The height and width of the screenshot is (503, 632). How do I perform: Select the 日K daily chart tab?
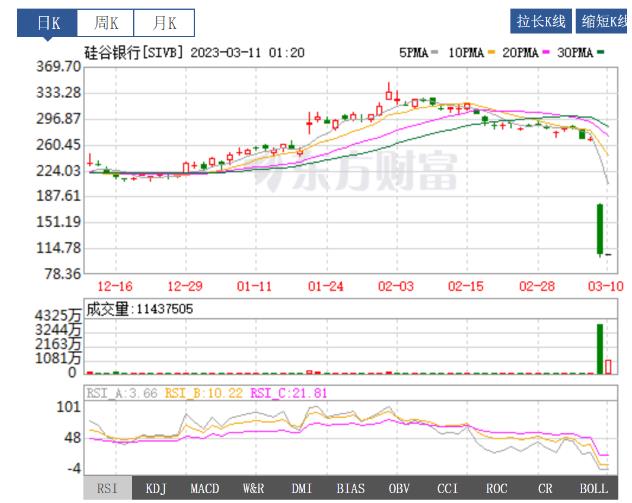47,23
